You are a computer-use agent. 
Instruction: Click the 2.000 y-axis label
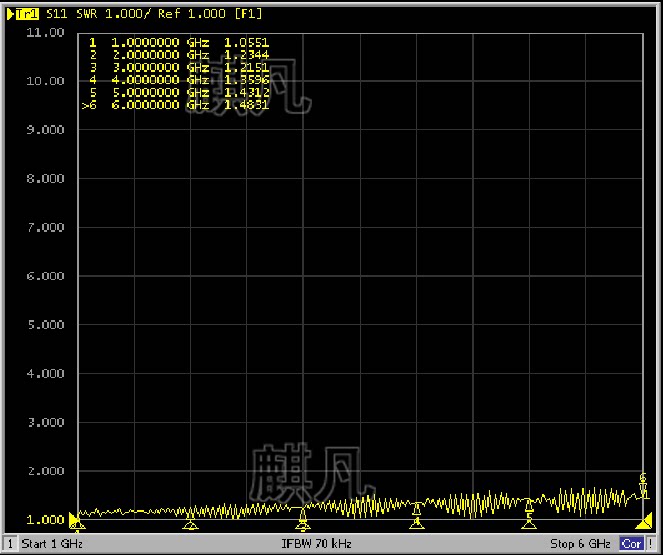(45, 471)
